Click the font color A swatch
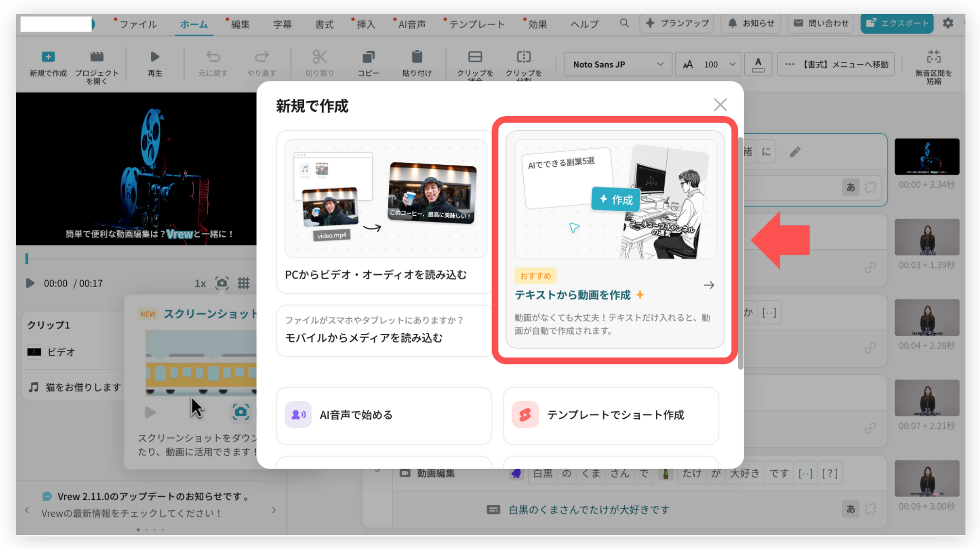Viewport: 980px width, 549px height. point(758,64)
